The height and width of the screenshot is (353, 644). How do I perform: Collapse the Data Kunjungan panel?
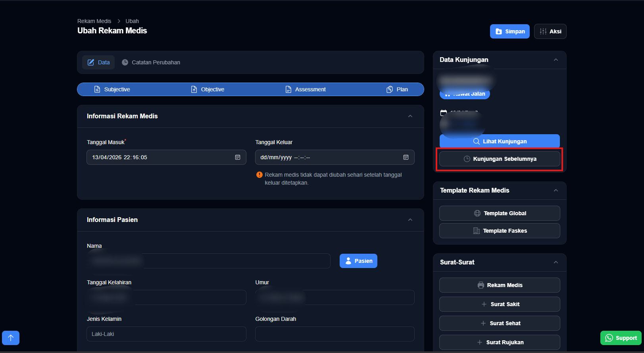pos(556,60)
